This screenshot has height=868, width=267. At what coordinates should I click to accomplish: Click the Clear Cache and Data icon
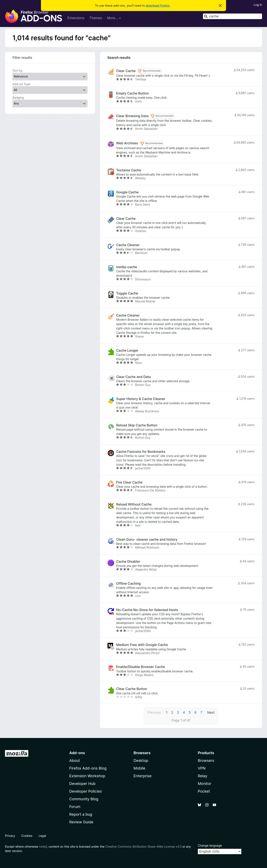click(111, 378)
